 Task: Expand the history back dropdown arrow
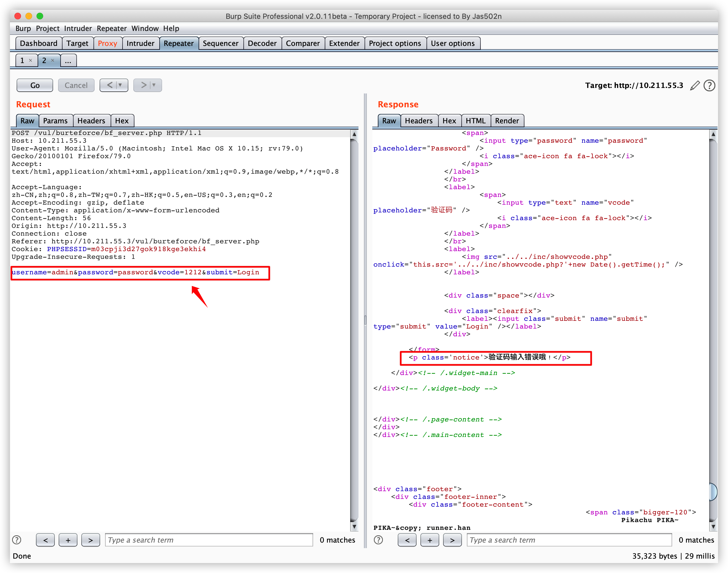tap(120, 85)
